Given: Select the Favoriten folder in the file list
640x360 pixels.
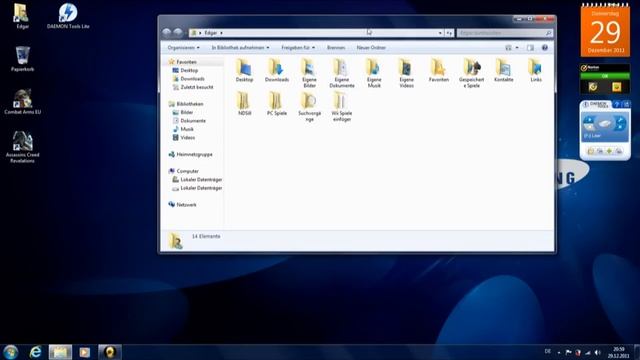Looking at the screenshot, I should (x=439, y=70).
